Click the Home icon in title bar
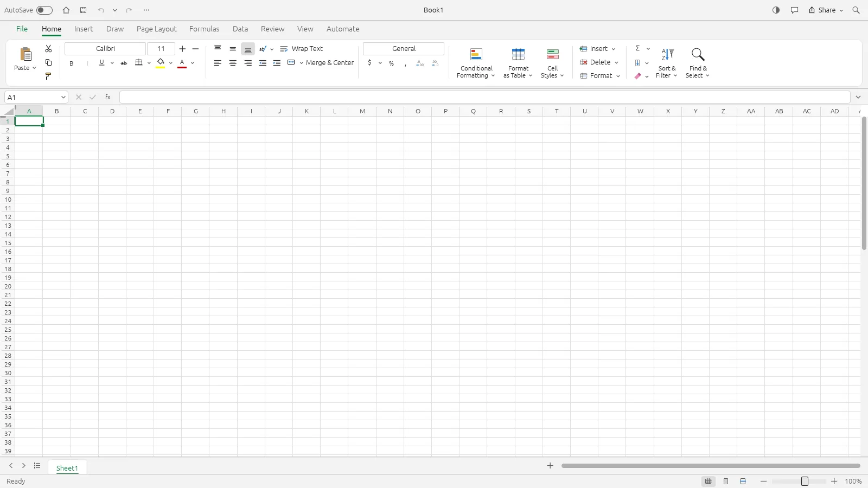 pyautogui.click(x=66, y=10)
